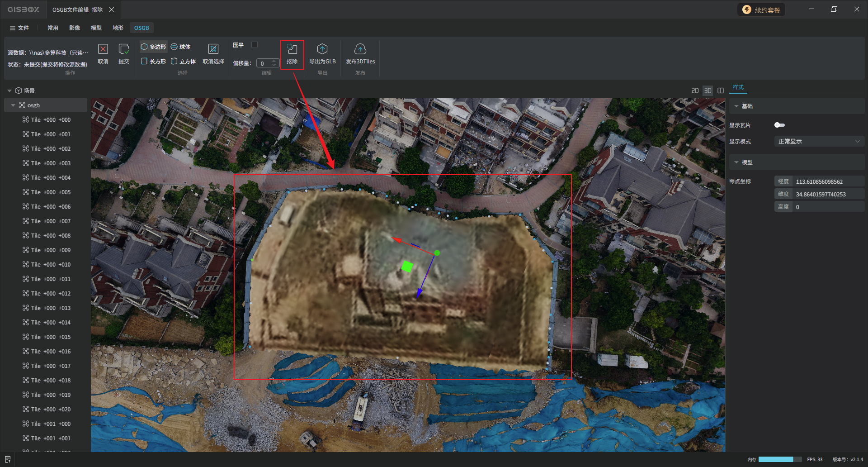Collapse the osgb tree node

(13, 105)
